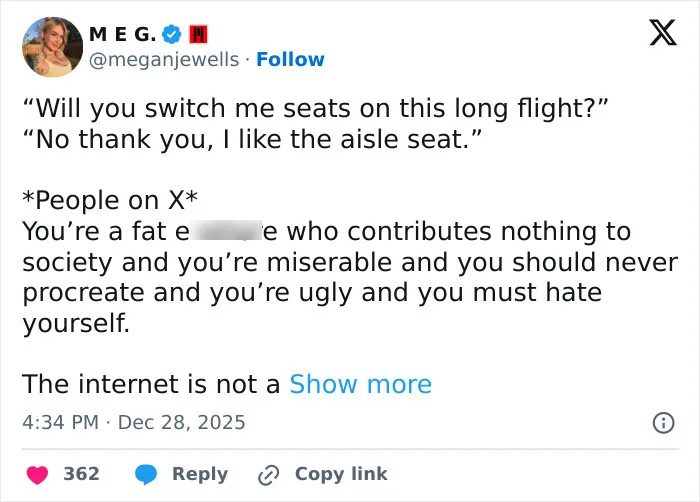Click the blurred censored word in the tweet

pos(226,230)
